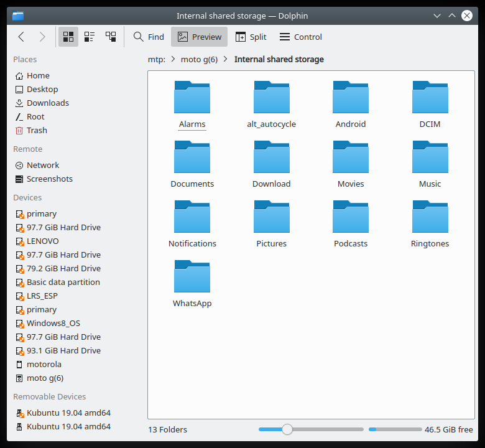Click the breadcrumb arrow after mtp:
This screenshot has width=485, height=448.
(173, 60)
